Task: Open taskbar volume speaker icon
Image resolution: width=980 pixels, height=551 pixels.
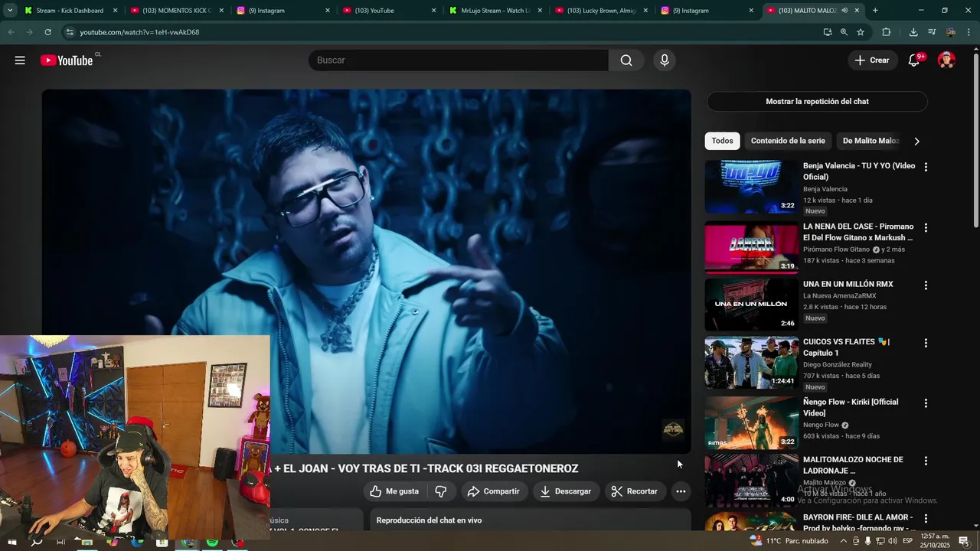Action: click(893, 541)
